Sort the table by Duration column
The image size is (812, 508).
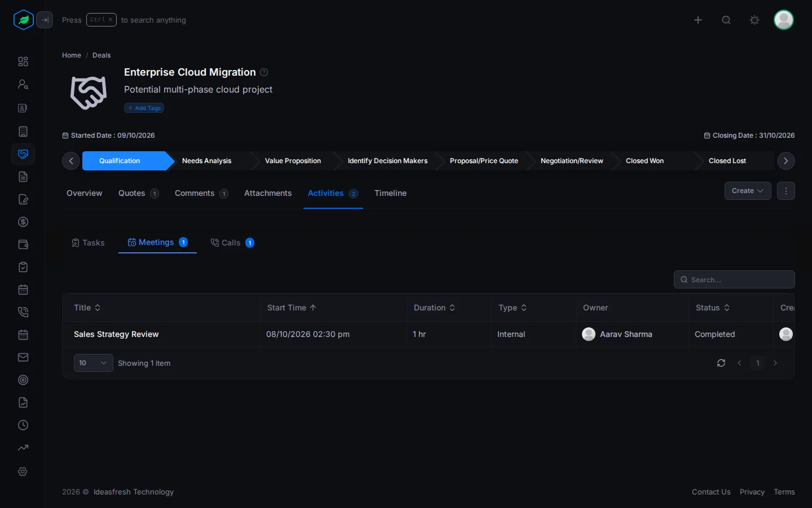[x=434, y=308]
